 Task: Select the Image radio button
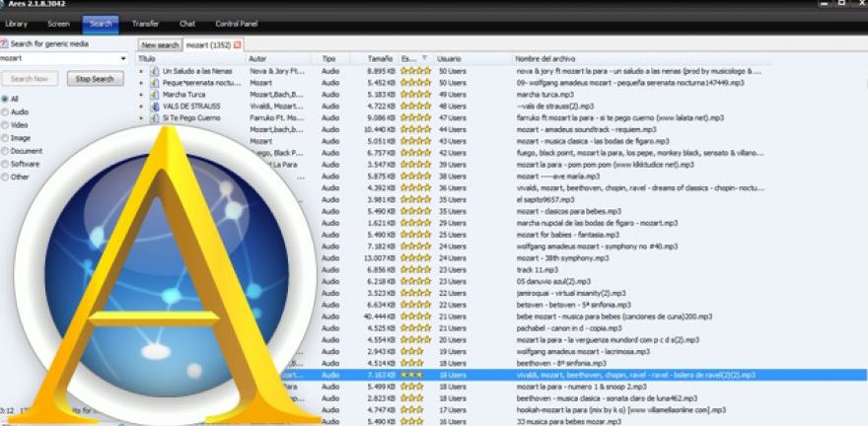coord(5,138)
